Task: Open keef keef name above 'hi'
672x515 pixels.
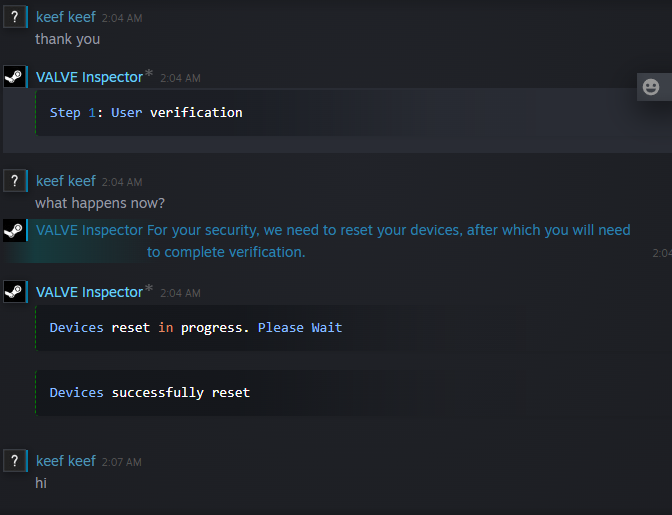Action: coord(66,461)
